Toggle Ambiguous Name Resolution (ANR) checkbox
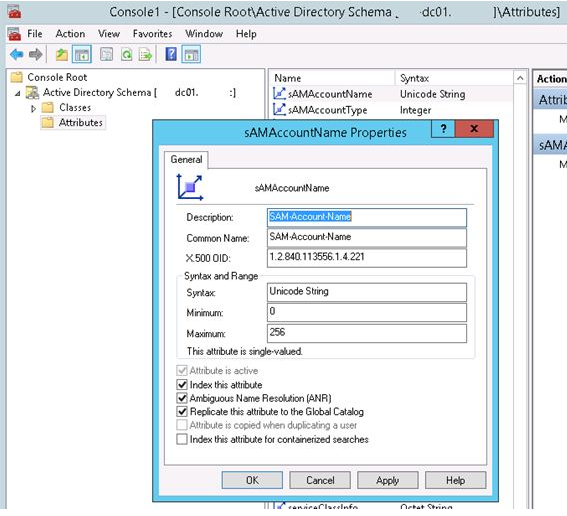 (x=182, y=398)
